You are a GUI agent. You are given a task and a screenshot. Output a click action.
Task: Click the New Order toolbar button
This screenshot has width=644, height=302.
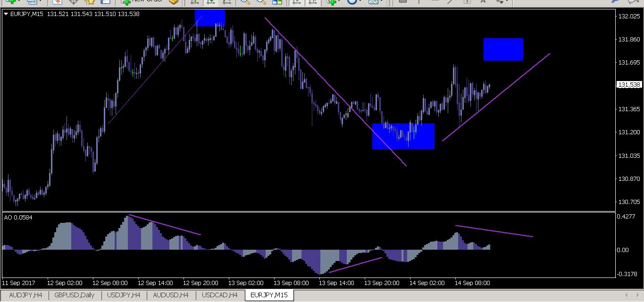(x=142, y=1)
